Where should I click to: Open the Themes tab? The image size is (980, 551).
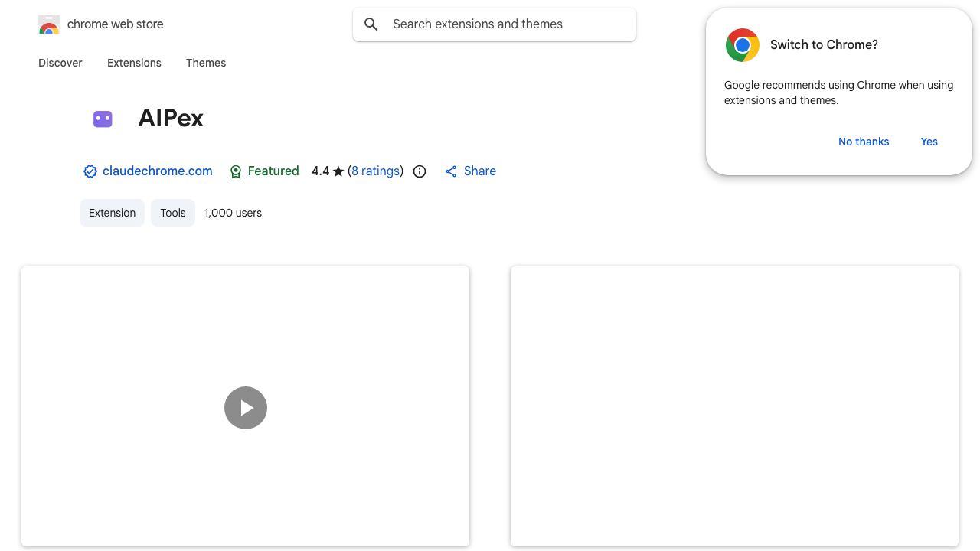(x=206, y=63)
